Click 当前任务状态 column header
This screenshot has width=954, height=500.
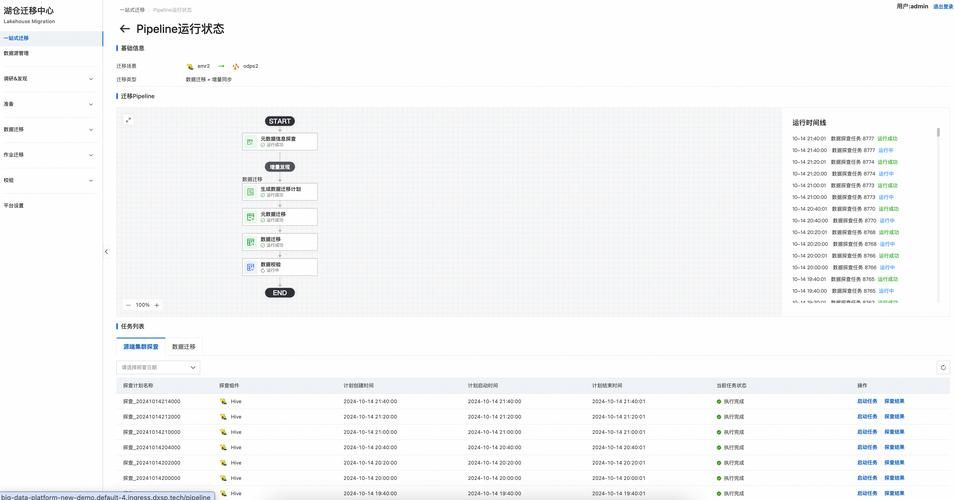click(731, 386)
